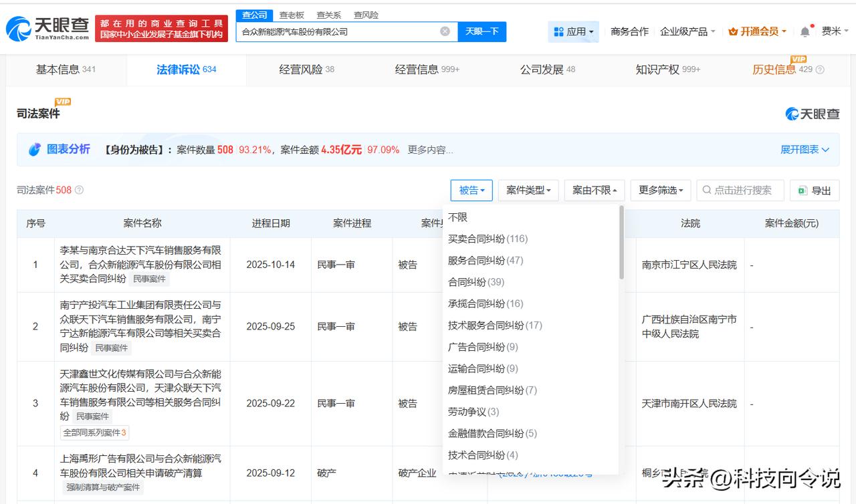Open case 天津鑫世文化传媒有限公司

point(140,394)
